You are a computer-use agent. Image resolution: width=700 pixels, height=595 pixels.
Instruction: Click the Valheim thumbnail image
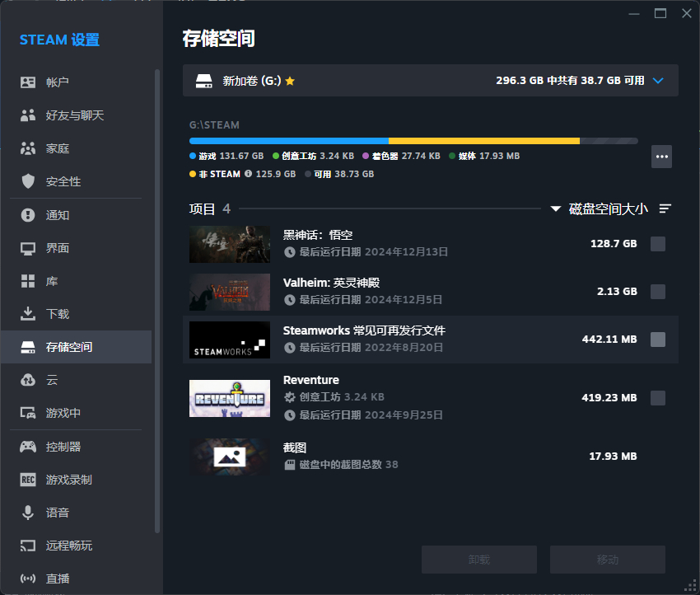click(x=230, y=292)
